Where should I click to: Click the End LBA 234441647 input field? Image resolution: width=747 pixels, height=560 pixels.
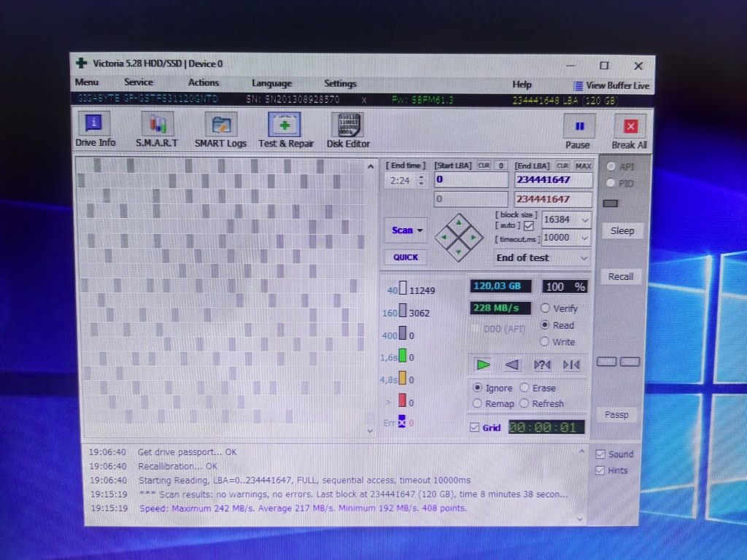point(554,180)
